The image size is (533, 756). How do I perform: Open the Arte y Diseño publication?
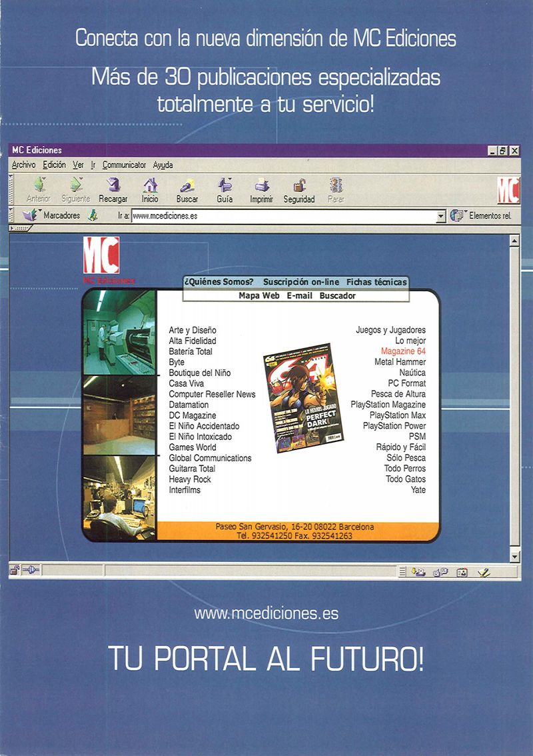coord(193,330)
